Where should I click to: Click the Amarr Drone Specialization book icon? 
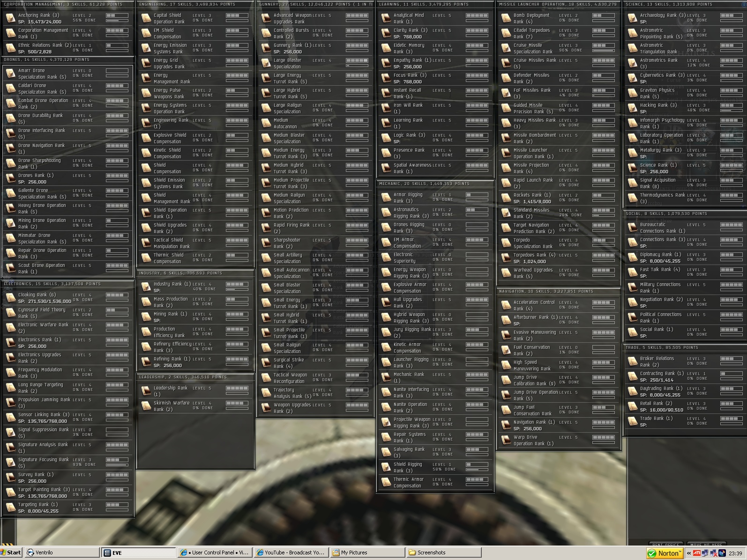11,74
